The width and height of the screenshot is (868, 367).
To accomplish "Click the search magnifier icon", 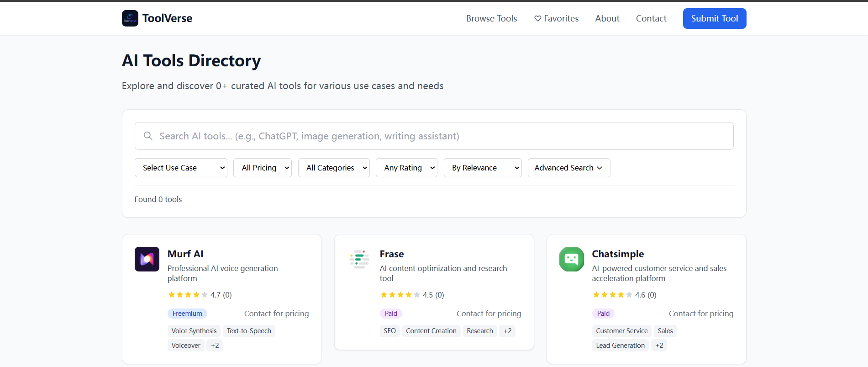I will tap(148, 136).
